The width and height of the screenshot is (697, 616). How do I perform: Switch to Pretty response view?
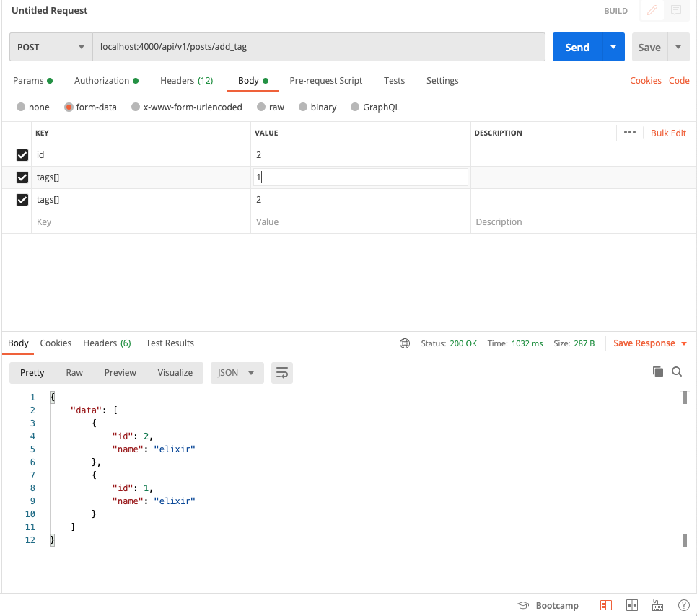pos(32,372)
